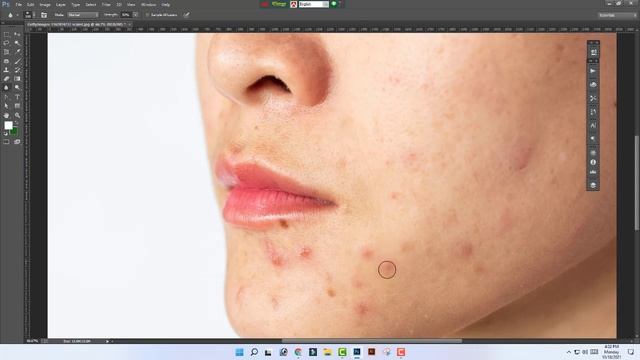Close the open document tab
The width and height of the screenshot is (640, 360).
click(x=129, y=24)
